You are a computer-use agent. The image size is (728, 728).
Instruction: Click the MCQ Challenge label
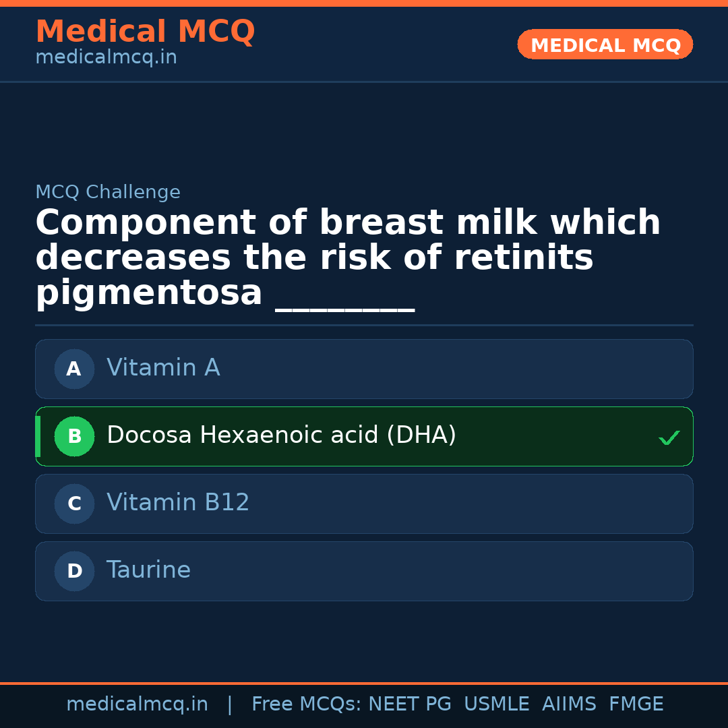pos(108,192)
